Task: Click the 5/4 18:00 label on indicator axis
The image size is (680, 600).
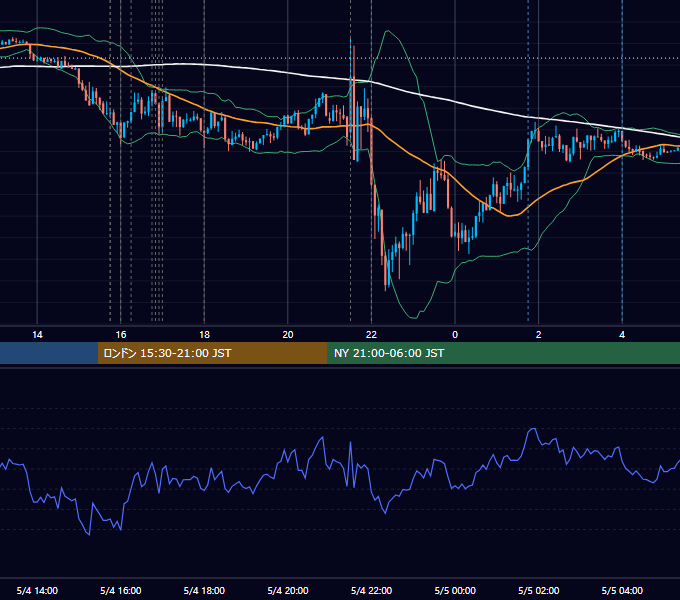Action: click(x=204, y=590)
